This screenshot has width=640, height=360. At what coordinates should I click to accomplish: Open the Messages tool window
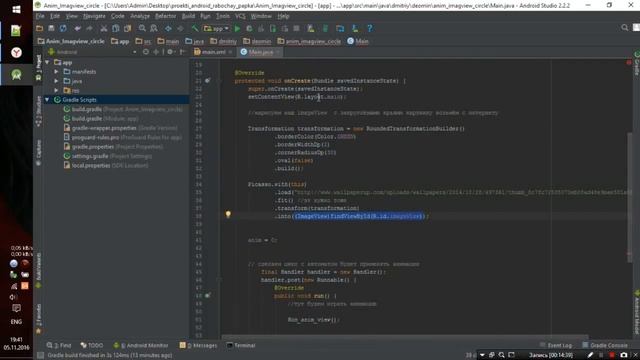click(x=199, y=346)
